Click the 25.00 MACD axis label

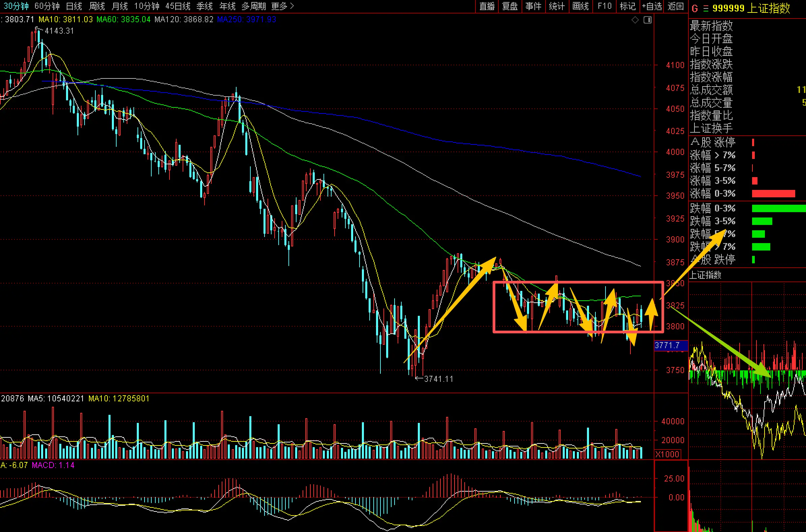(x=674, y=479)
